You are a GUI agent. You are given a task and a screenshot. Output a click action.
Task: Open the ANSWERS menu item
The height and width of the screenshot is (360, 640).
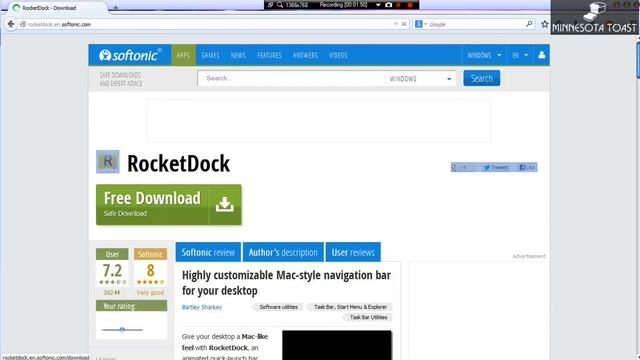point(305,55)
